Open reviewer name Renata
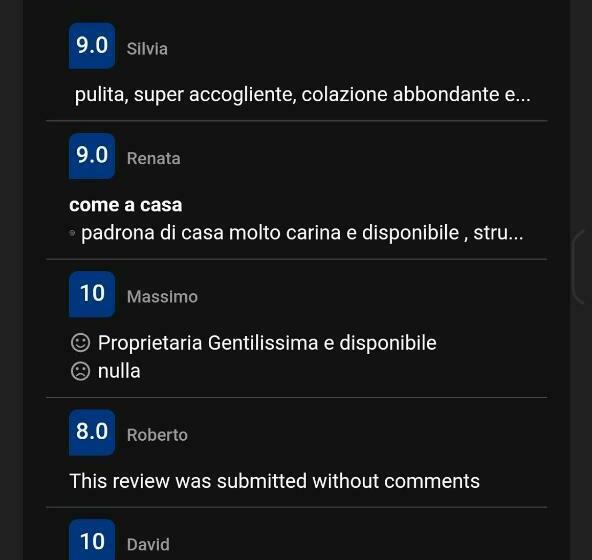 153,159
